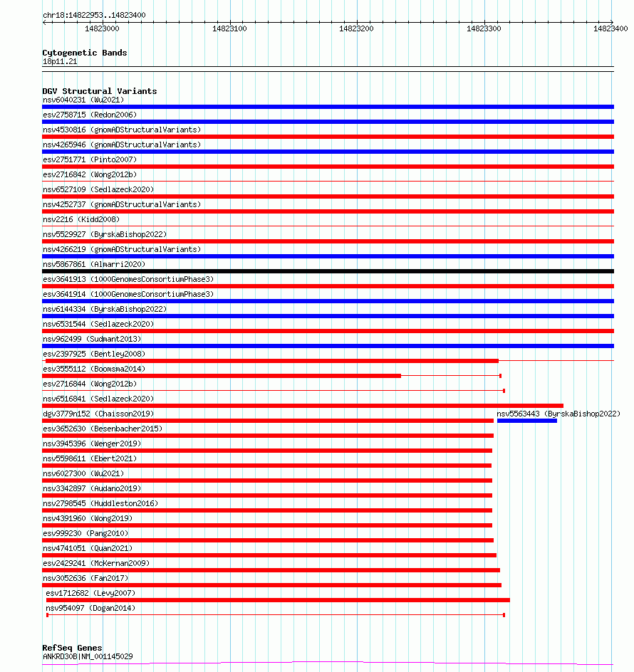Open dgv3779n152 (Chaisson2019) variant
This screenshot has width=634, height=672.
(98, 414)
